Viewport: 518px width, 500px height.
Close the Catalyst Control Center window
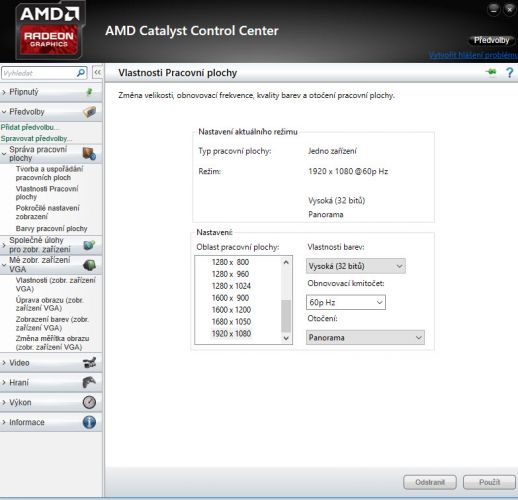(510, 9)
